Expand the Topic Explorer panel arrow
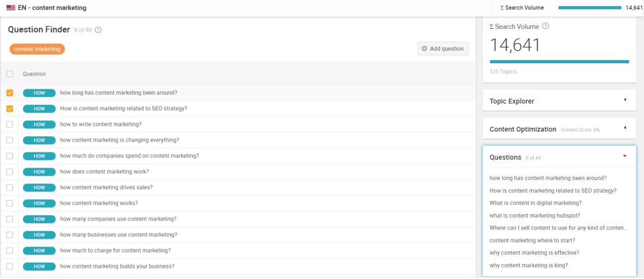 (625, 100)
